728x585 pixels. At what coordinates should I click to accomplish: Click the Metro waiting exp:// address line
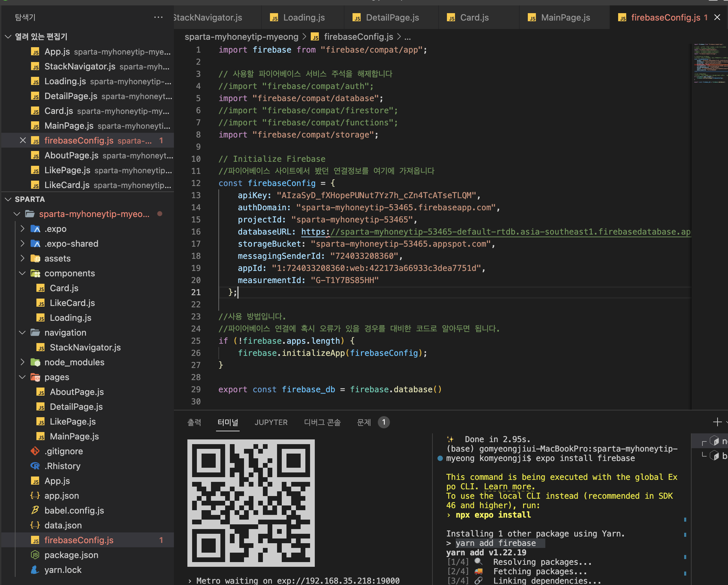pyautogui.click(x=294, y=580)
